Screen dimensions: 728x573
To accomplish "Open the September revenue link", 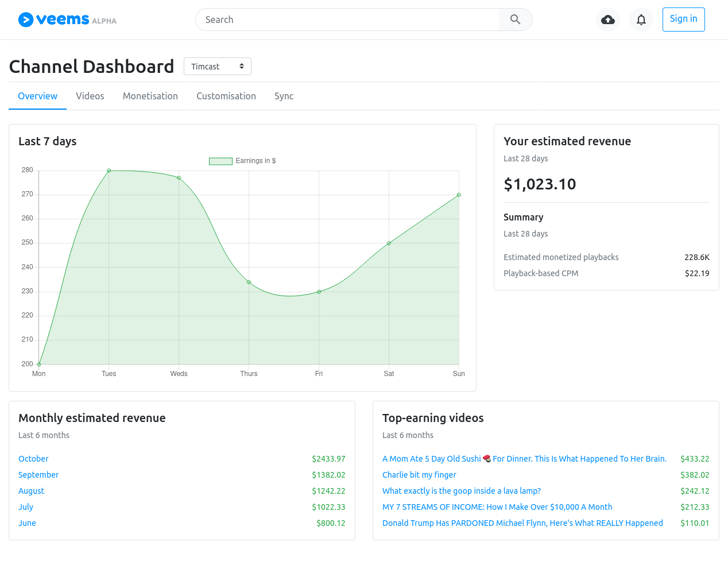I will point(38,475).
